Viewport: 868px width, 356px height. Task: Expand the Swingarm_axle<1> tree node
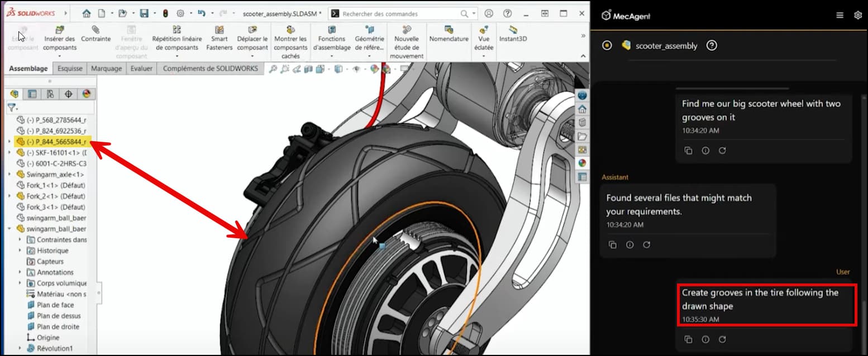coord(9,174)
